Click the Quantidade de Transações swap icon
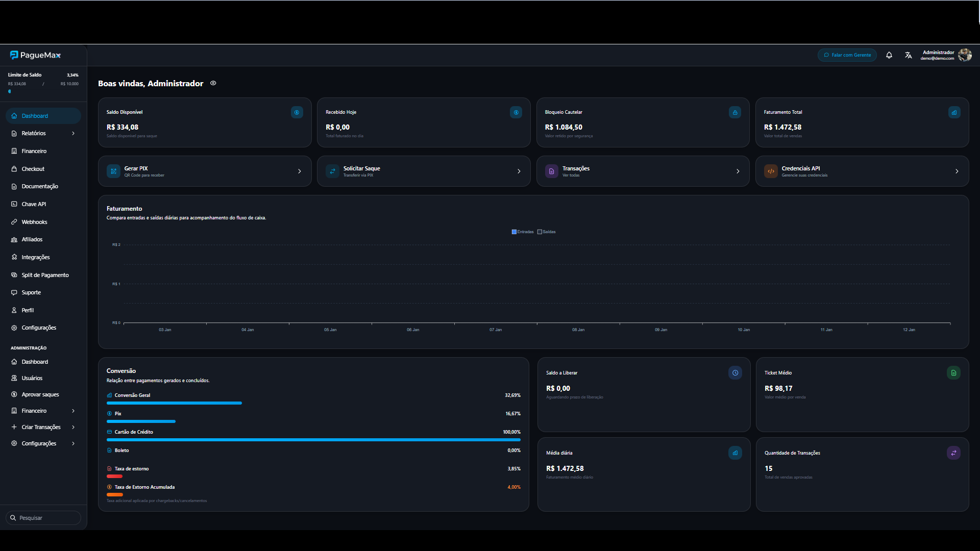Viewport: 980px width, 551px height. [x=953, y=453]
